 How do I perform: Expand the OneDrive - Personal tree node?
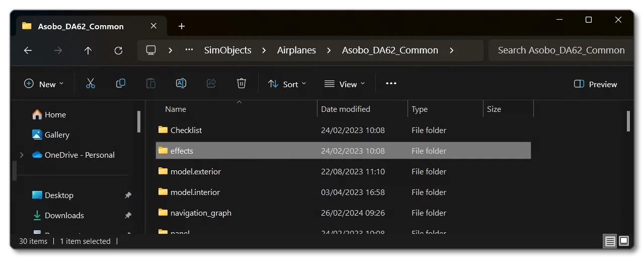(22, 155)
